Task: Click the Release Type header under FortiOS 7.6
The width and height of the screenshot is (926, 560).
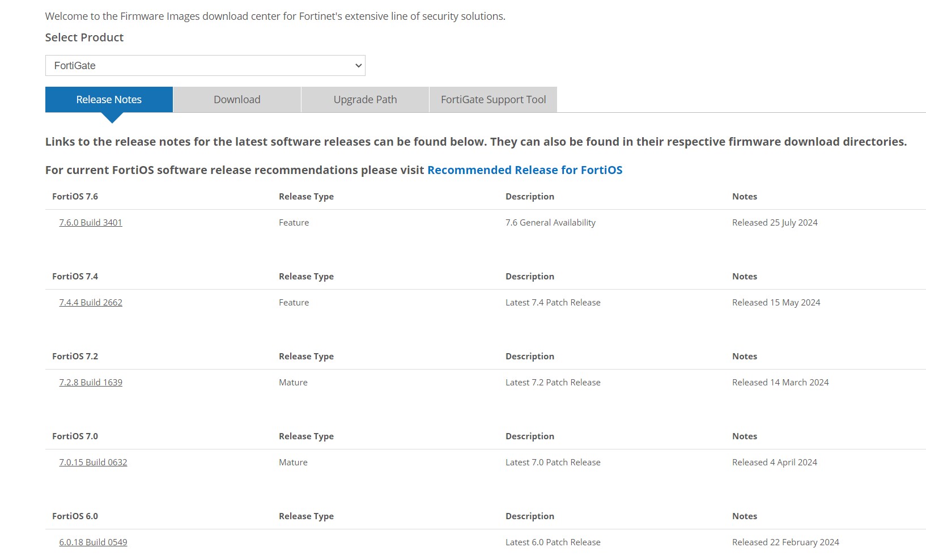Action: (x=306, y=197)
